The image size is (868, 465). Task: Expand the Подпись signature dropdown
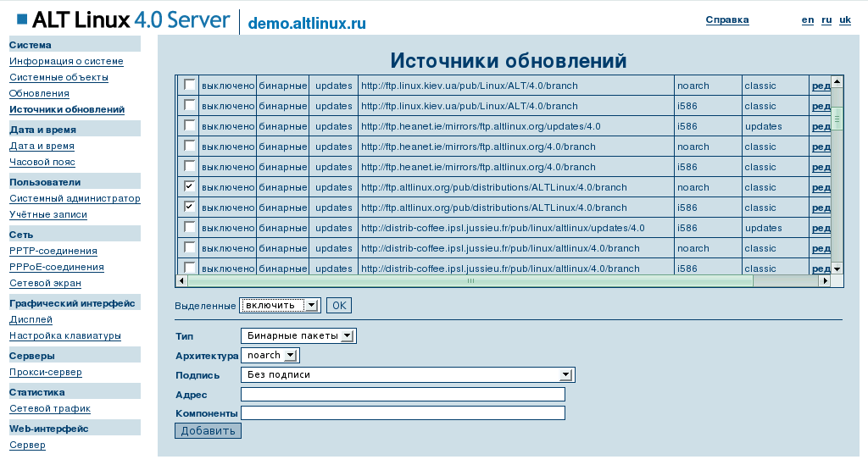(408, 375)
